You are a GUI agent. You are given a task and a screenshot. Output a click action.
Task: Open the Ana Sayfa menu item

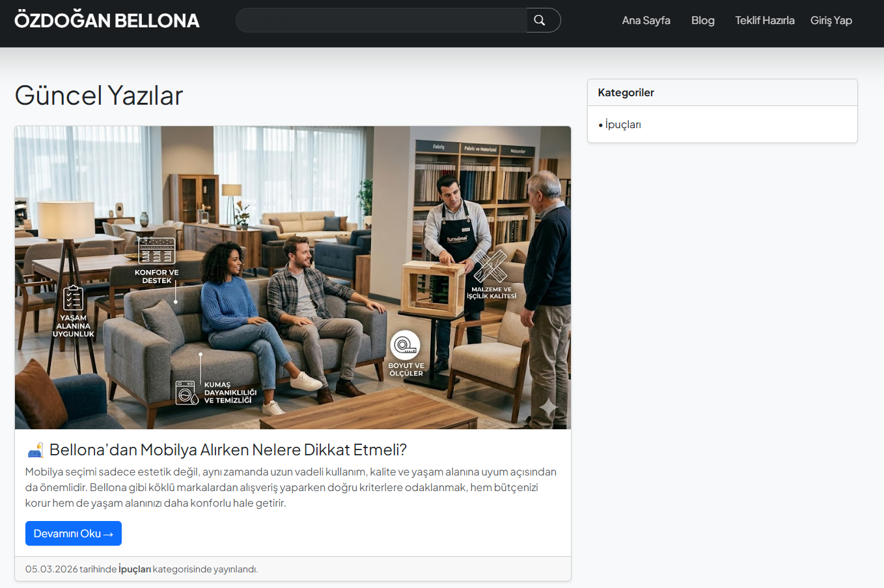pos(646,20)
